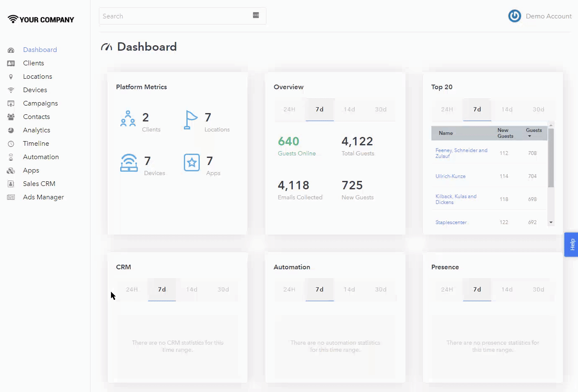Open the Staplescenter link
578x392 pixels.
[451, 222]
